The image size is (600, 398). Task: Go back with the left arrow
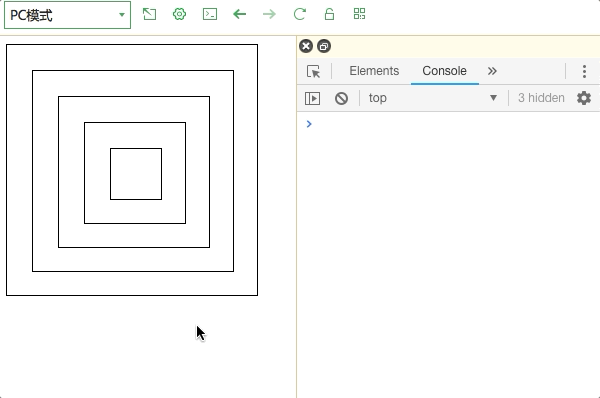pos(240,14)
